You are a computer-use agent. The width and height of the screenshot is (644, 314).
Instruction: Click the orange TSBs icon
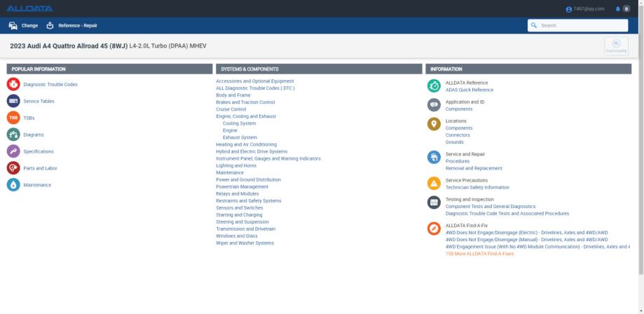click(x=13, y=118)
